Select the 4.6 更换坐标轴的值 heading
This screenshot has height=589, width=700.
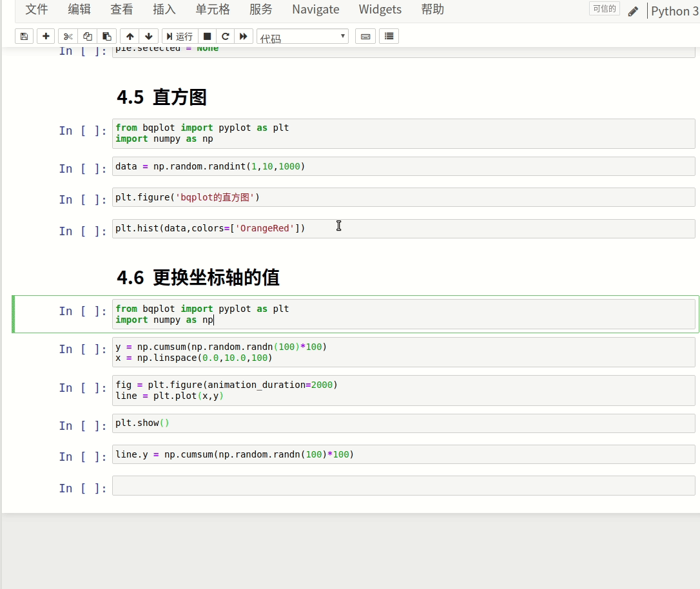click(x=199, y=278)
